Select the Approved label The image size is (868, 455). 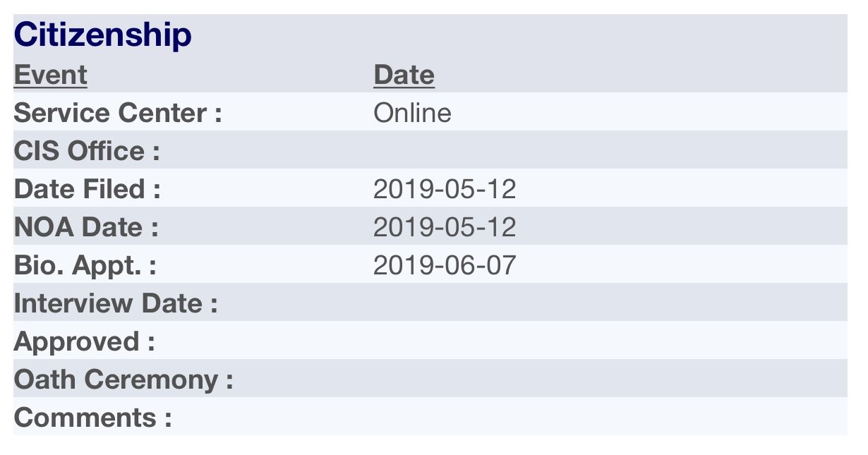(x=84, y=341)
